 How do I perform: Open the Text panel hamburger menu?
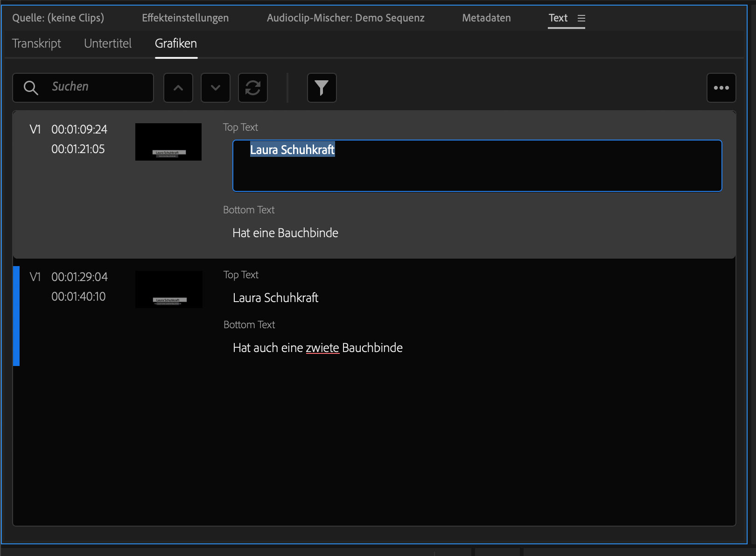pos(581,18)
